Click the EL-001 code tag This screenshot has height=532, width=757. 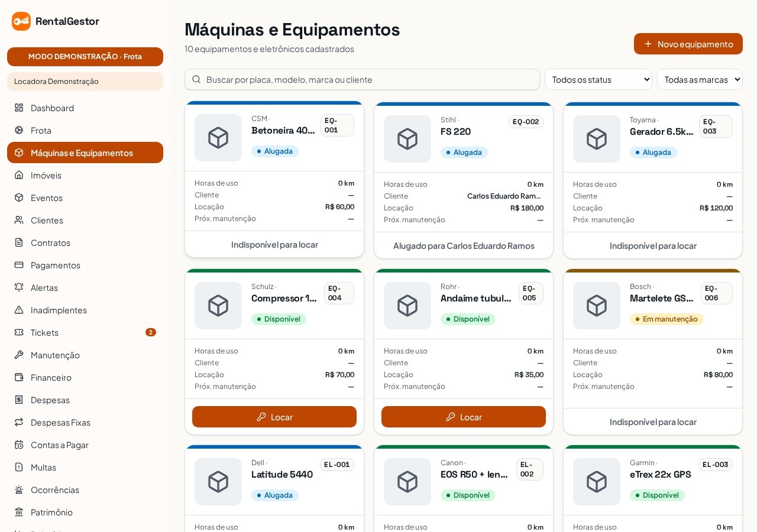click(x=337, y=465)
